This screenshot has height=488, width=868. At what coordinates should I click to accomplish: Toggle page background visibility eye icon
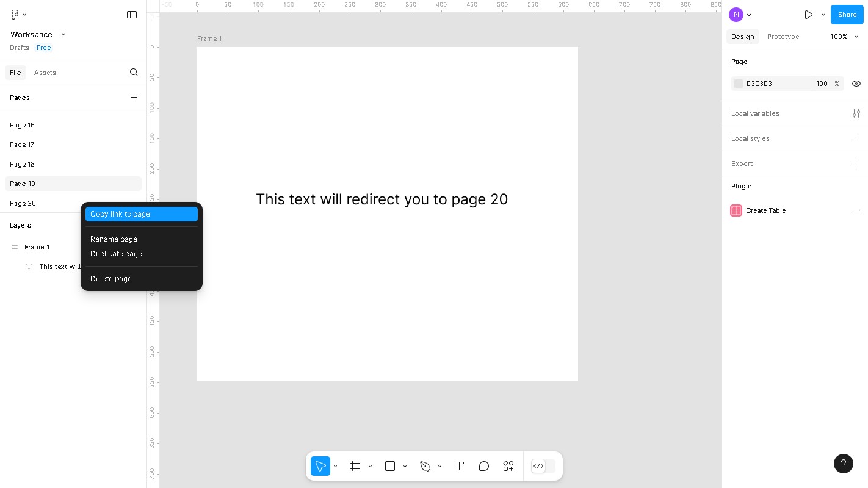[x=856, y=84]
